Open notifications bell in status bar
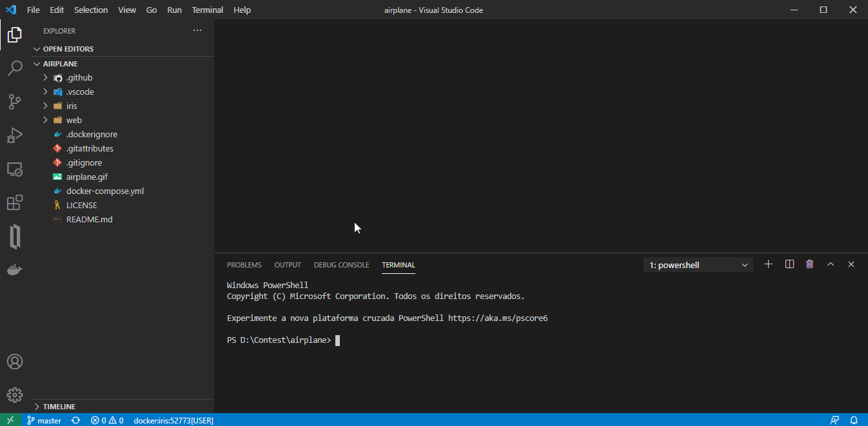This screenshot has height=426, width=868. pos(854,420)
